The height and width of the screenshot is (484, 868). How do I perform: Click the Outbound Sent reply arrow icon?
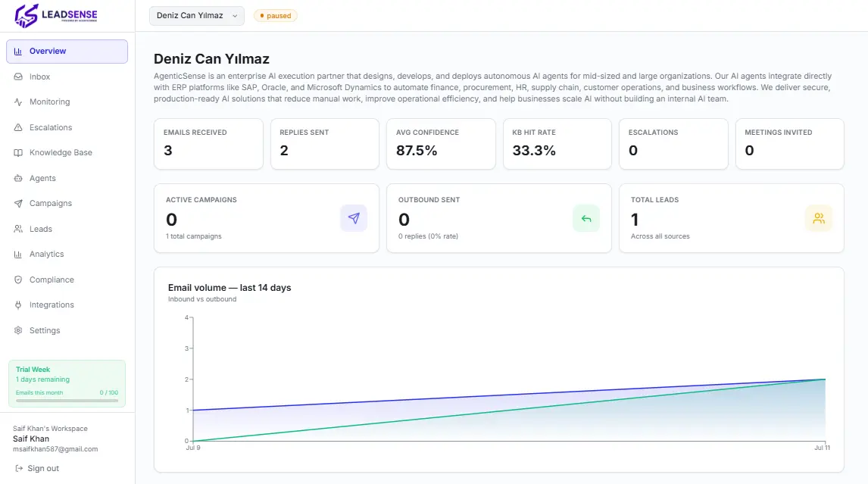click(x=586, y=218)
